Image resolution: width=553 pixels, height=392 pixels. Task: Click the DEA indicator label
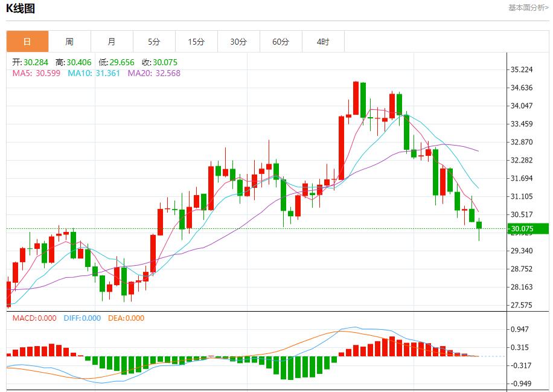[126, 318]
